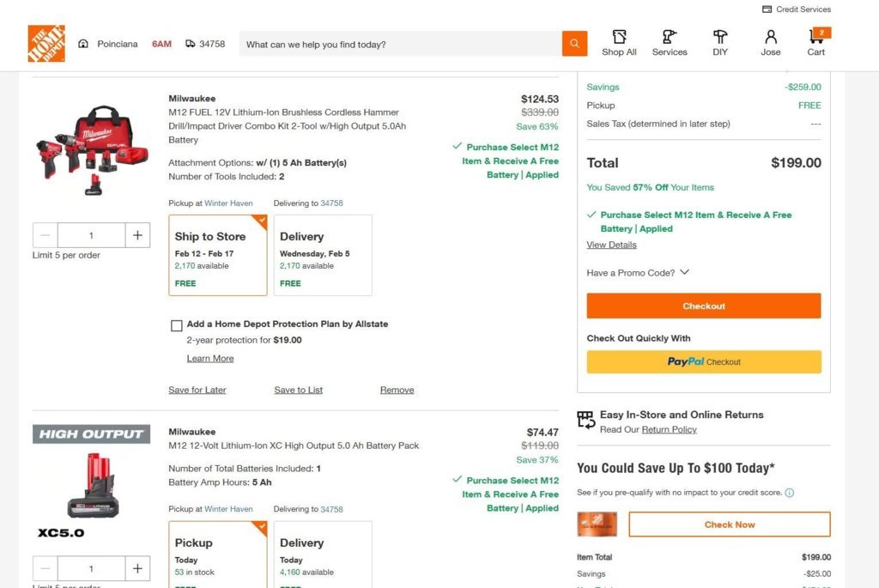Click the credit score info icon

coord(790,493)
